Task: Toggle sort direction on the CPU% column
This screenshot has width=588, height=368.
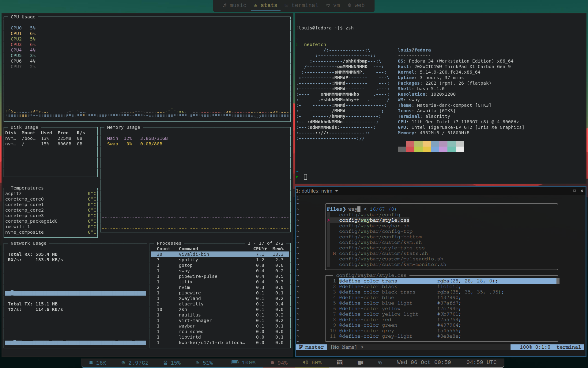Action: pyautogui.click(x=260, y=249)
